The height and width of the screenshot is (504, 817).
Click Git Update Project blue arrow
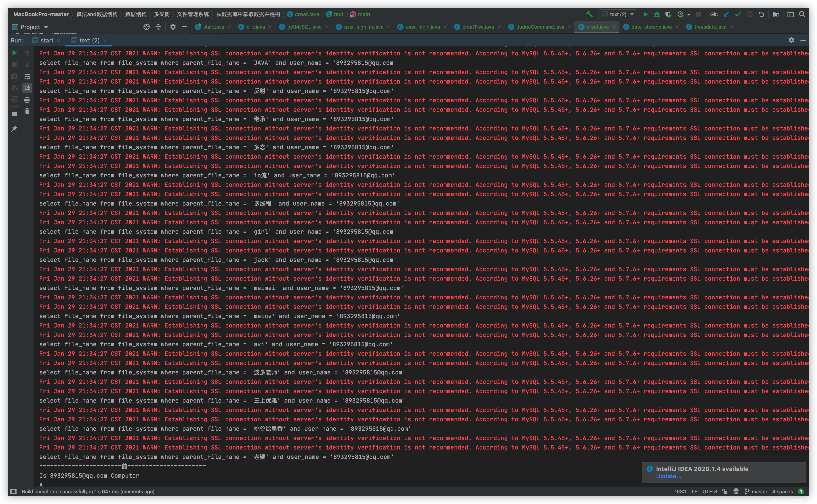tap(726, 14)
